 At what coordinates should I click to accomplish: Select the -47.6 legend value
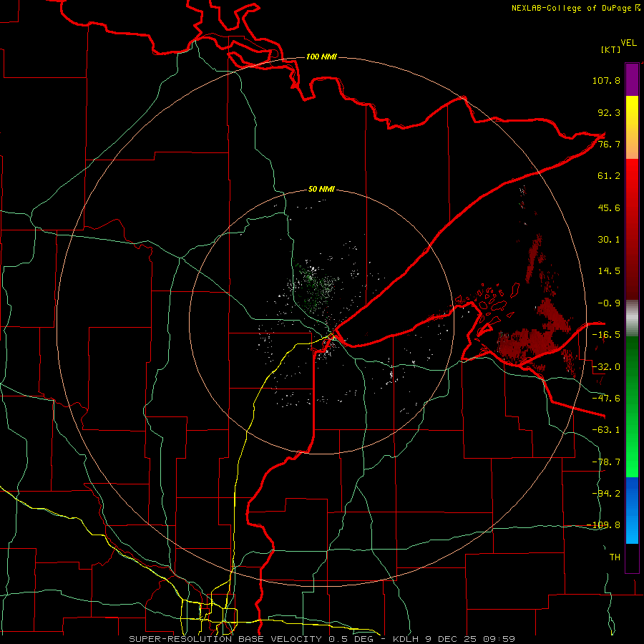click(606, 399)
